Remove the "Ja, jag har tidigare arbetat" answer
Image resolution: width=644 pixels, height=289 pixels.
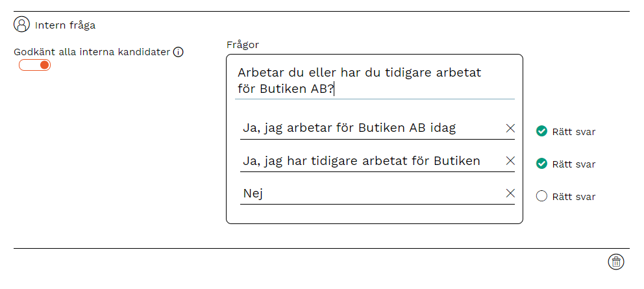pyautogui.click(x=510, y=160)
